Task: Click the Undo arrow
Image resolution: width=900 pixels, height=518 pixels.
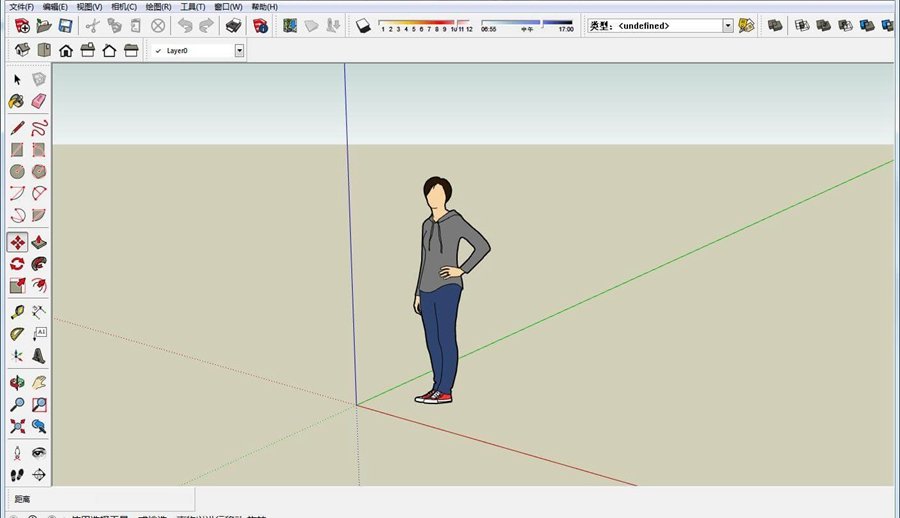Action: pyautogui.click(x=184, y=25)
